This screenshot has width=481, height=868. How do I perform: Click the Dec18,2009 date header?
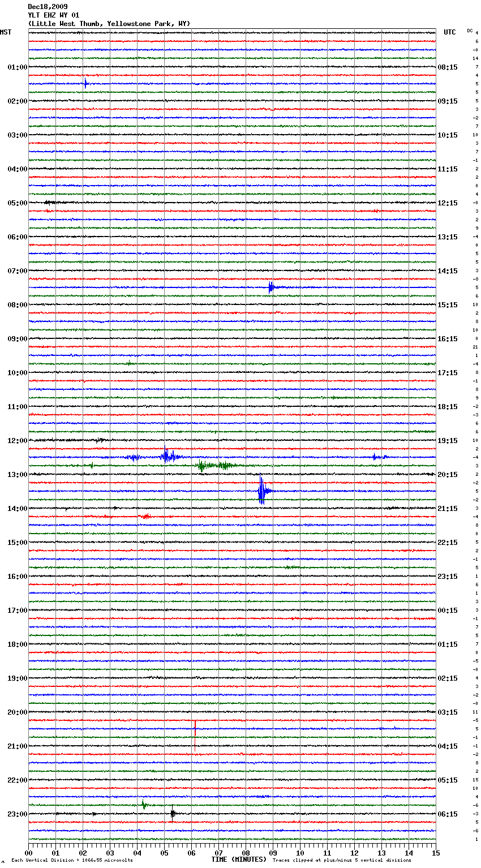point(48,7)
